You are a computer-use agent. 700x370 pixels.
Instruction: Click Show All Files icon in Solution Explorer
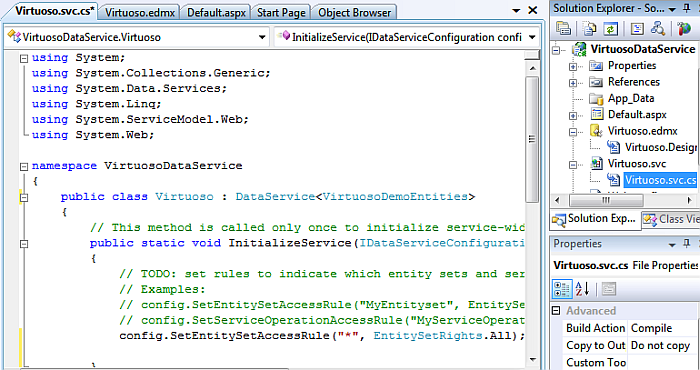tap(589, 29)
